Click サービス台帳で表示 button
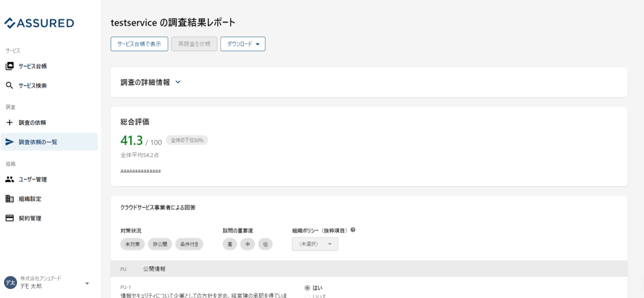The image size is (644, 298). coord(139,44)
